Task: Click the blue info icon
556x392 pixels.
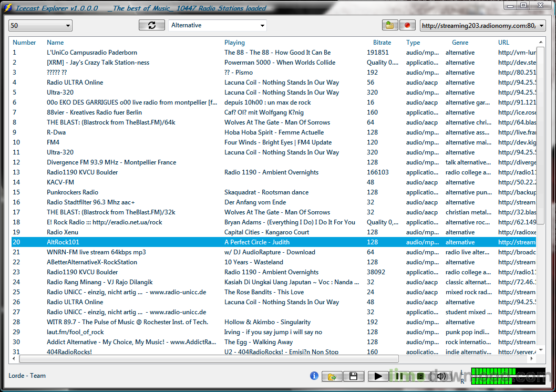Action: [x=314, y=376]
